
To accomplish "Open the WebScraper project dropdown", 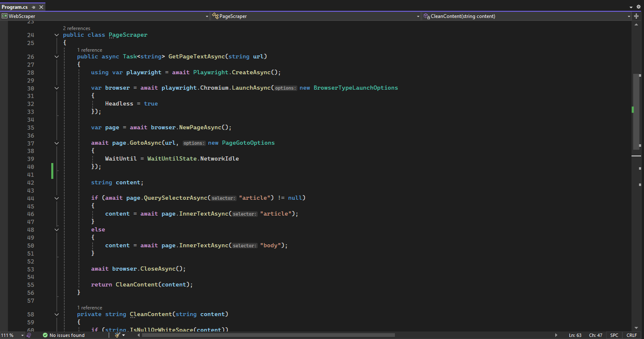I will pyautogui.click(x=206, y=16).
